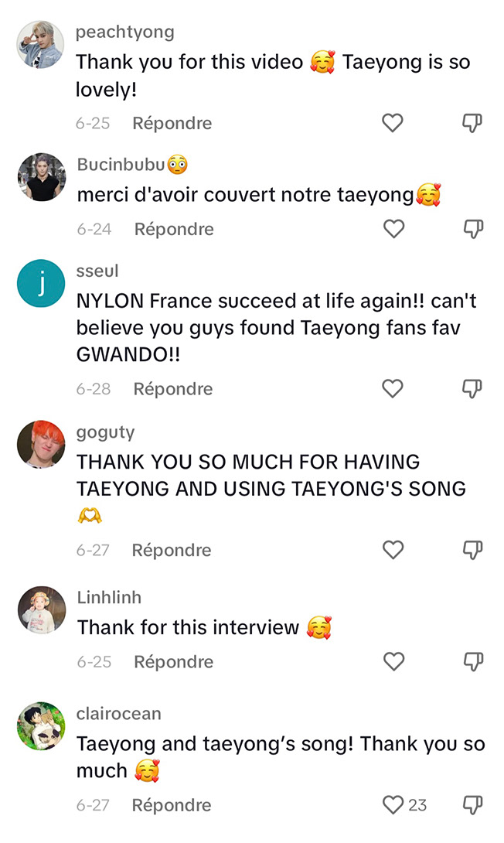The width and height of the screenshot is (504, 843).
Task: Like peachtyong's comment with the heart
Action: pos(392,123)
